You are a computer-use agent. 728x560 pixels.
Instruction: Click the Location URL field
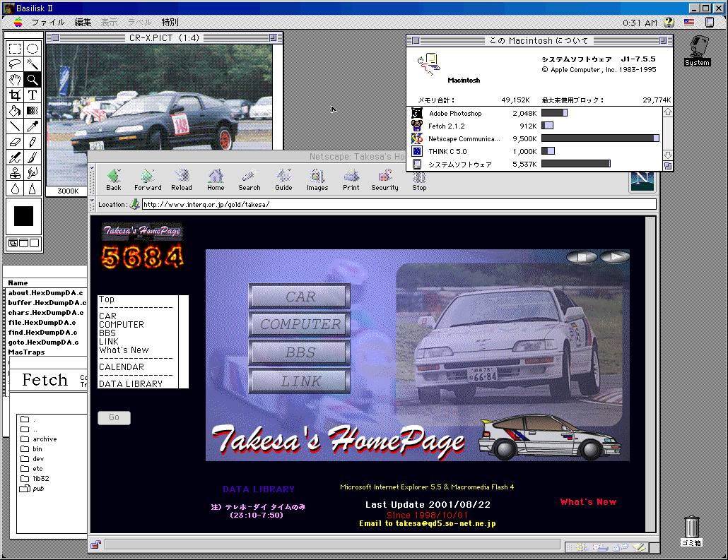click(399, 204)
